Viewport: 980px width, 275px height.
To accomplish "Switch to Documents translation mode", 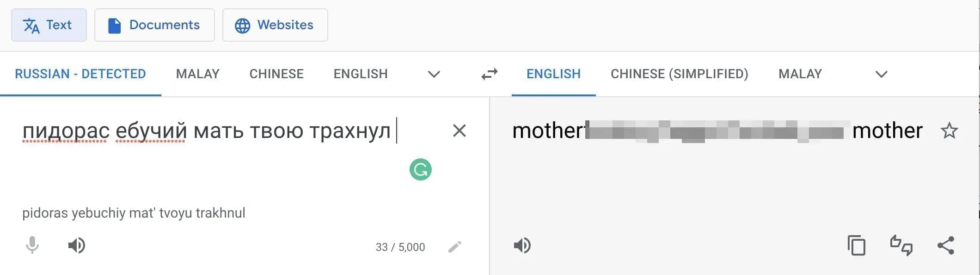I will pos(154,25).
